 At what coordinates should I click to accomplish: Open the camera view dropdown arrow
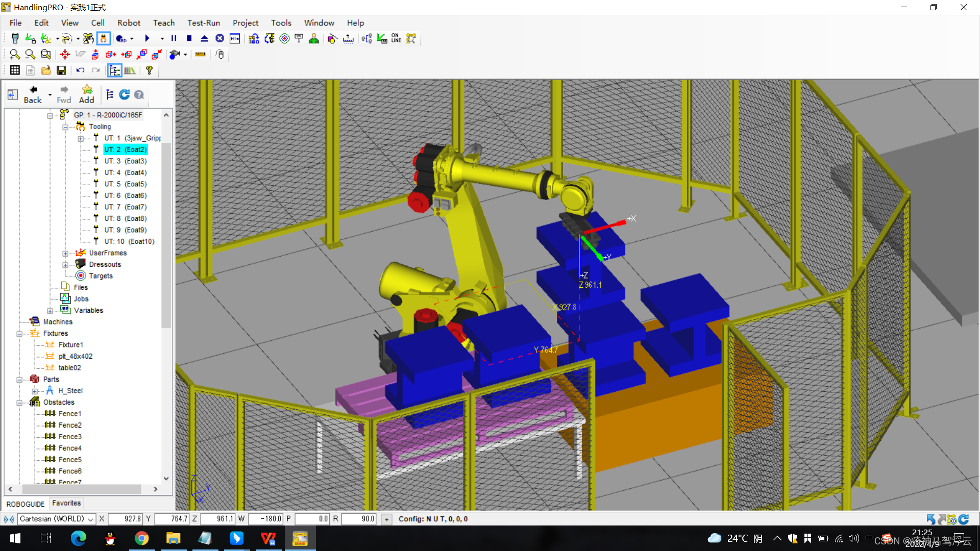pyautogui.click(x=185, y=55)
